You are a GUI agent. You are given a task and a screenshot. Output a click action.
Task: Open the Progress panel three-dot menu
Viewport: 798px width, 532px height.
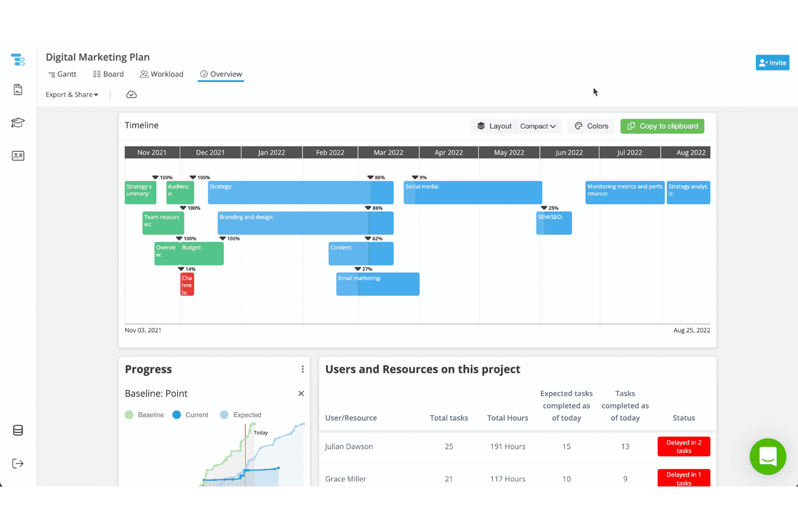coord(302,369)
